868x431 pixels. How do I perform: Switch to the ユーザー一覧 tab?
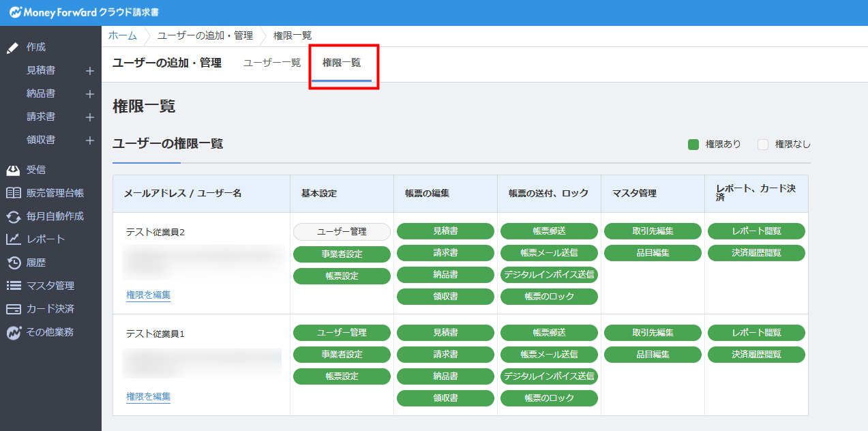click(272, 63)
